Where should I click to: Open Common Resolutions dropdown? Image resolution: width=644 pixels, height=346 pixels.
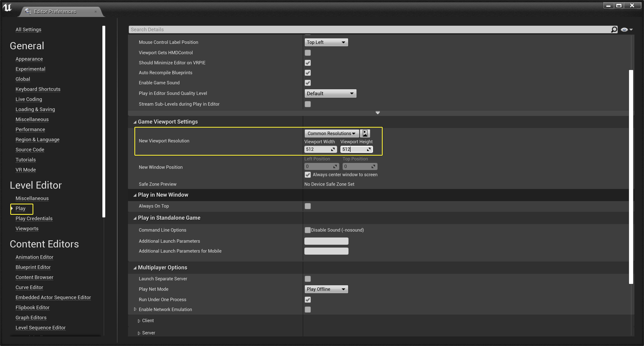click(331, 133)
